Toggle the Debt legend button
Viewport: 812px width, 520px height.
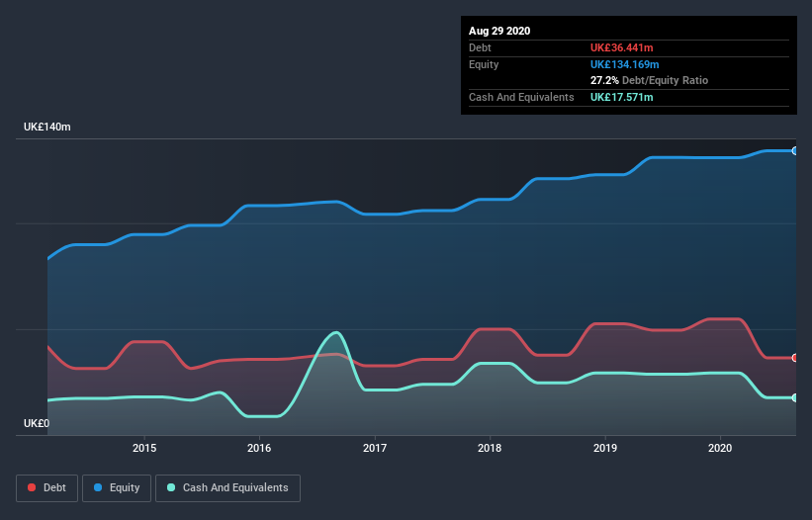(46, 488)
